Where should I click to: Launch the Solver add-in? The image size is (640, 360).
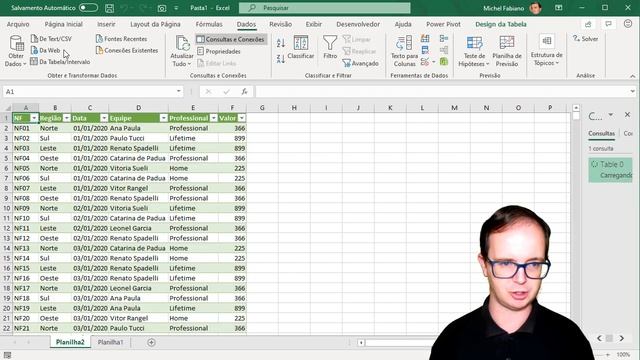click(585, 39)
